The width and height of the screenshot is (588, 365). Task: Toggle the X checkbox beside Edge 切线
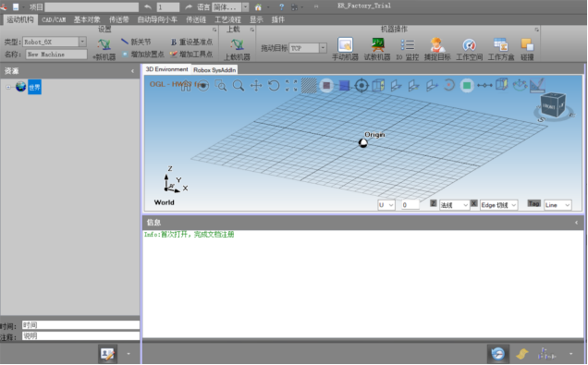tap(474, 203)
